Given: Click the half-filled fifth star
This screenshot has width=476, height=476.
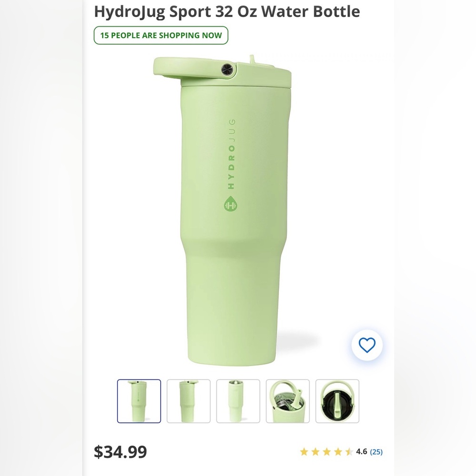Looking at the screenshot, I should 349,452.
